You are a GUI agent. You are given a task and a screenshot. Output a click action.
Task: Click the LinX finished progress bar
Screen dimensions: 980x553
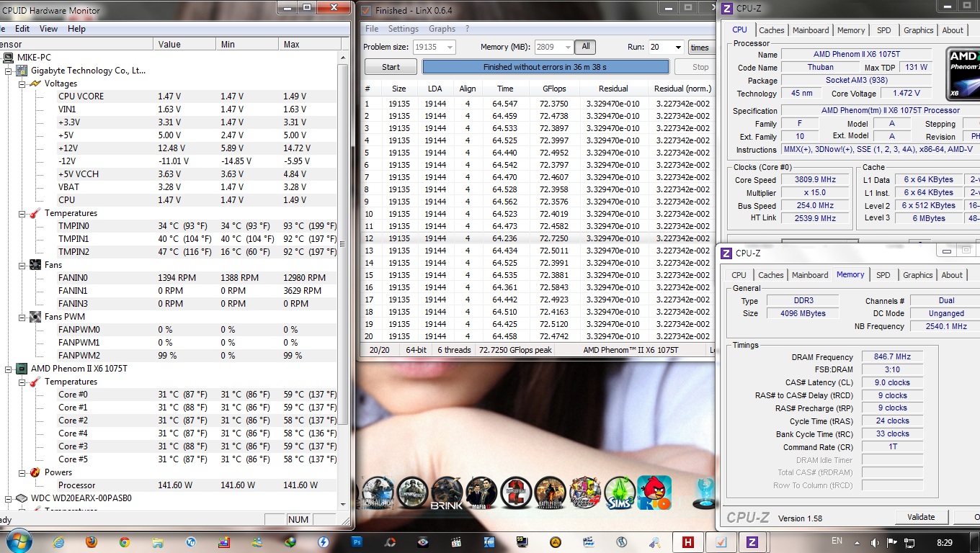click(x=545, y=67)
